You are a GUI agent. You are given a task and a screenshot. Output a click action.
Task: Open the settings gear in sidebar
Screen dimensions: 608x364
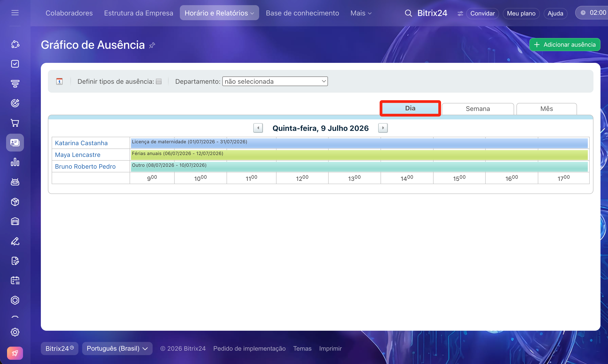(x=15, y=332)
